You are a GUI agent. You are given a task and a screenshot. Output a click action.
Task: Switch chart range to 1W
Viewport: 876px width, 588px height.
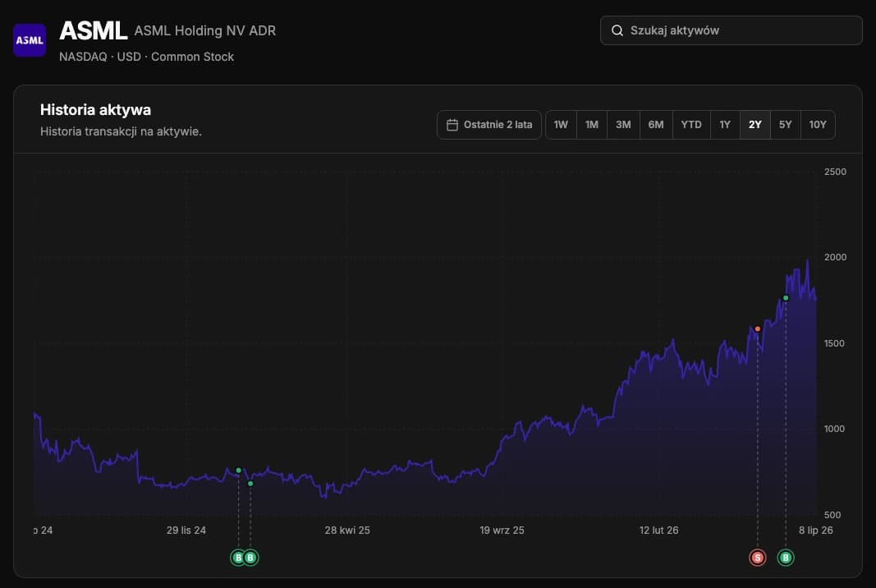561,125
